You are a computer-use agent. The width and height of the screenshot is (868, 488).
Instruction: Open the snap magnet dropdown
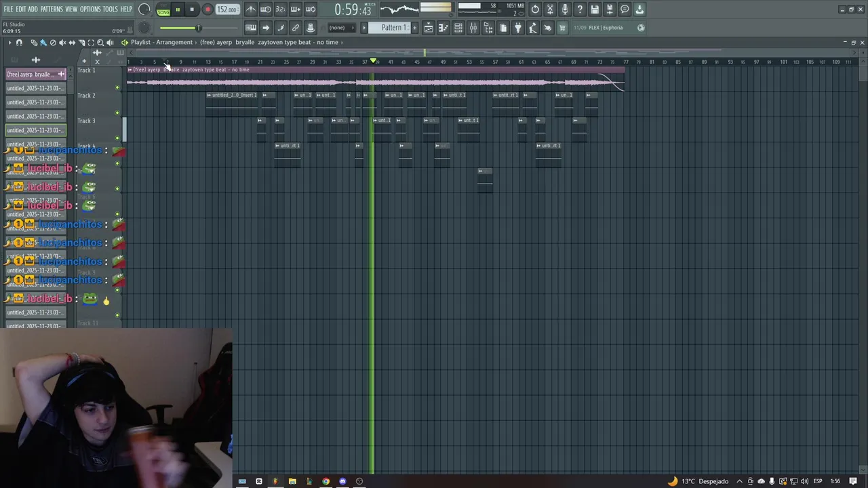[19, 43]
